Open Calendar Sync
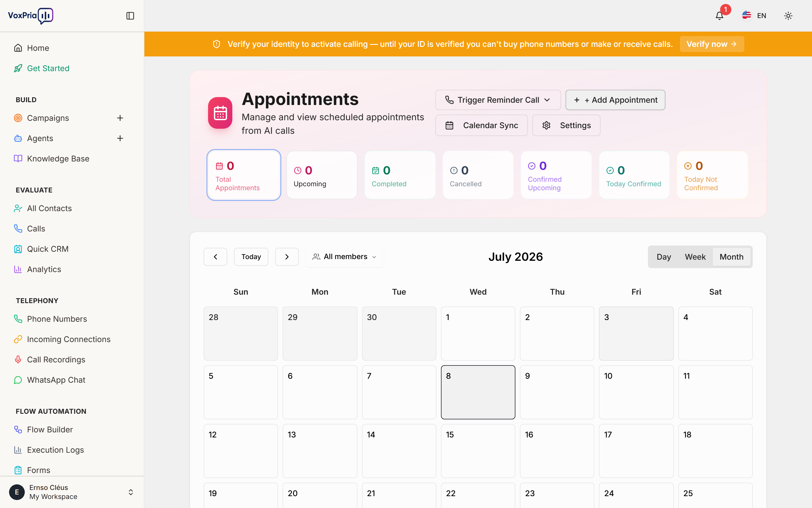812x508 pixels. point(481,125)
